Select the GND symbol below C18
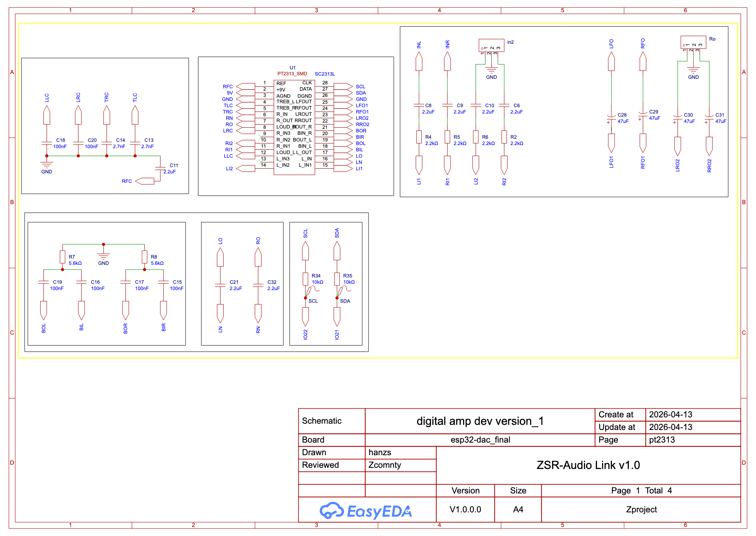 pos(47,164)
